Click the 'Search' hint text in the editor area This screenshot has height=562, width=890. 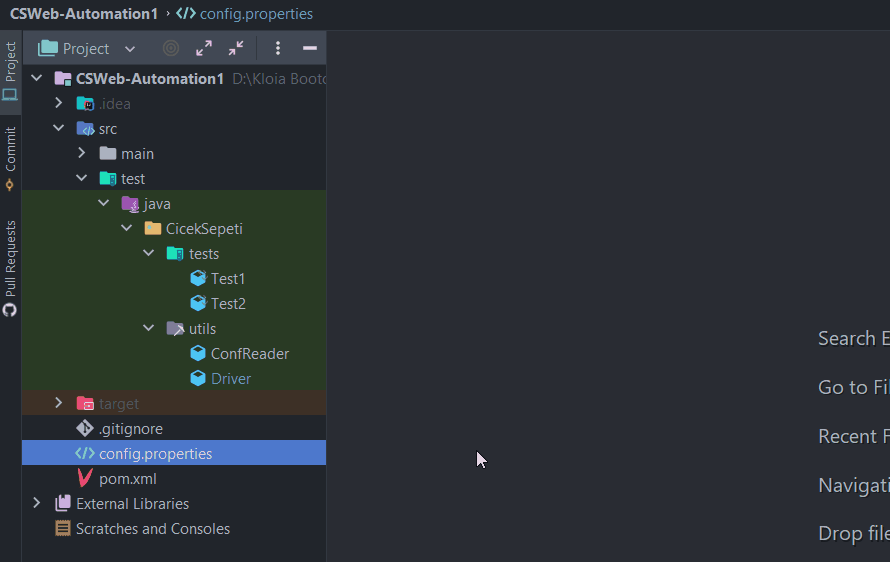click(x=847, y=338)
